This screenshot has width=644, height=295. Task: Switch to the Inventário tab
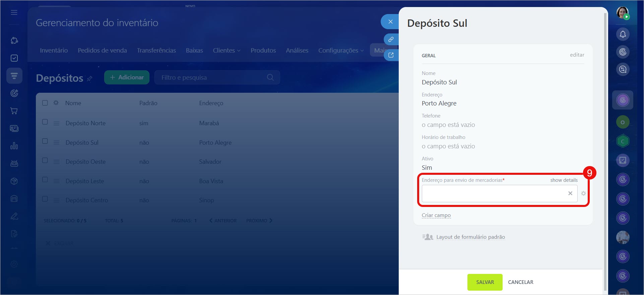point(54,51)
